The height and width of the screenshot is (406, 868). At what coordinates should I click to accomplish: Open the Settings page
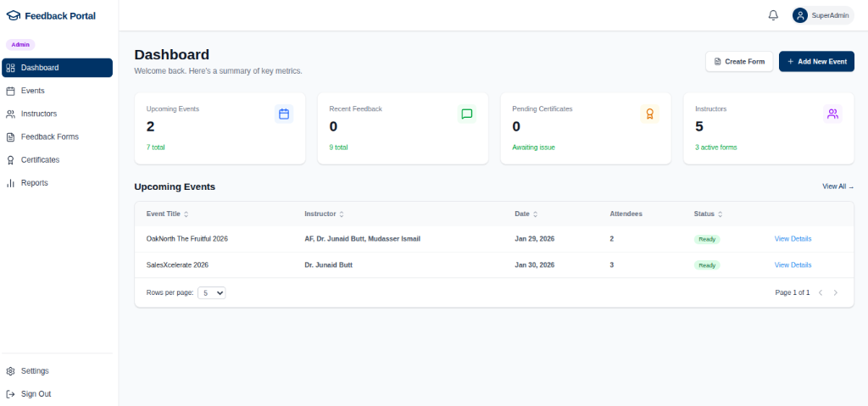[57, 371]
